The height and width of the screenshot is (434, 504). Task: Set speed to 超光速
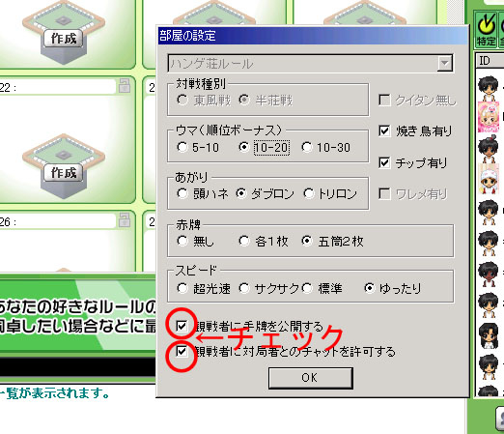[x=182, y=288]
